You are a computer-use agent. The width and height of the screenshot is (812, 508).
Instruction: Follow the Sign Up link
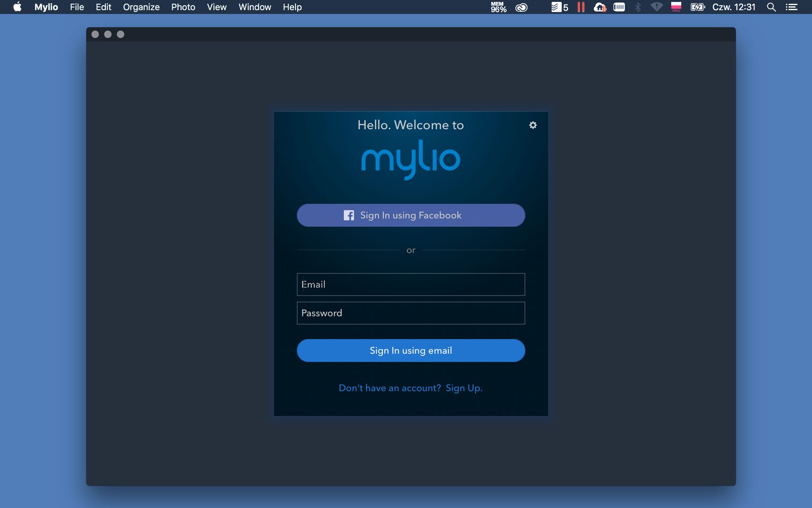[464, 388]
